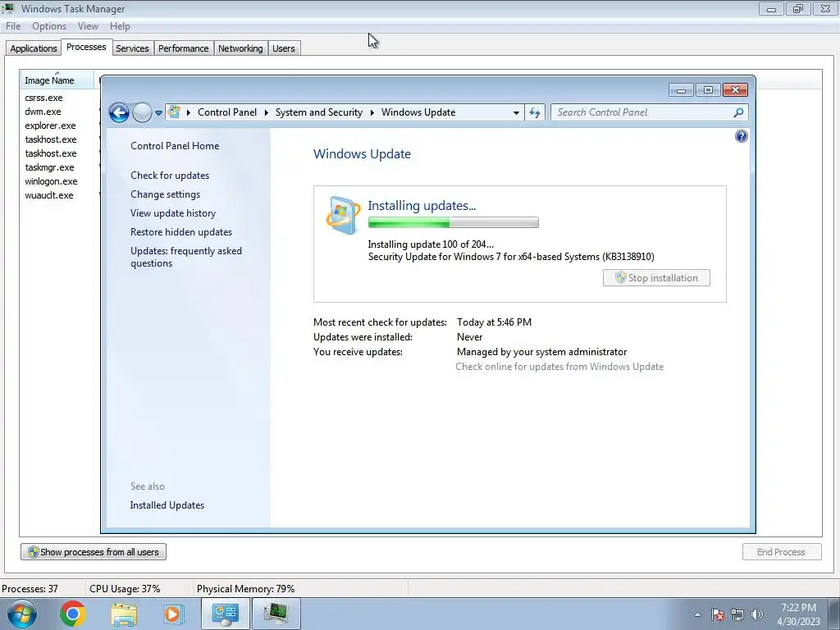Select taskmgr.exe process row
This screenshot has width=840, height=630.
click(x=49, y=167)
